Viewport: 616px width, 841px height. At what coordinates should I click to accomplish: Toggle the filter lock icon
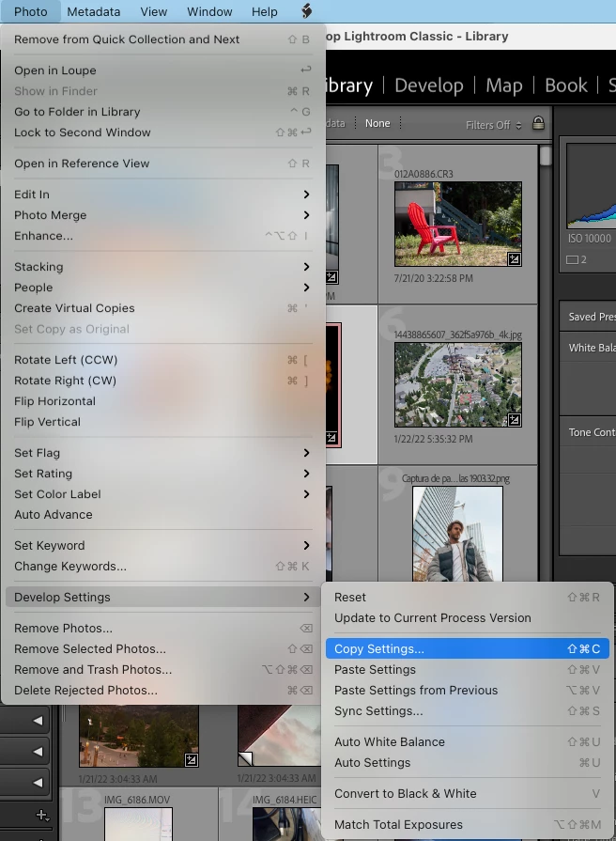[x=538, y=123]
